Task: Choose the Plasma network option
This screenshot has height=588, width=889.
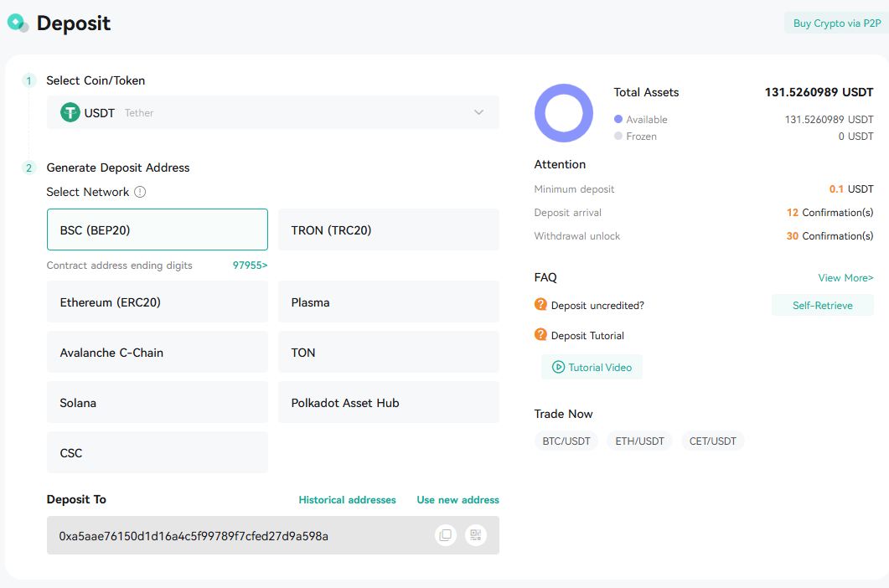Action: pos(389,302)
